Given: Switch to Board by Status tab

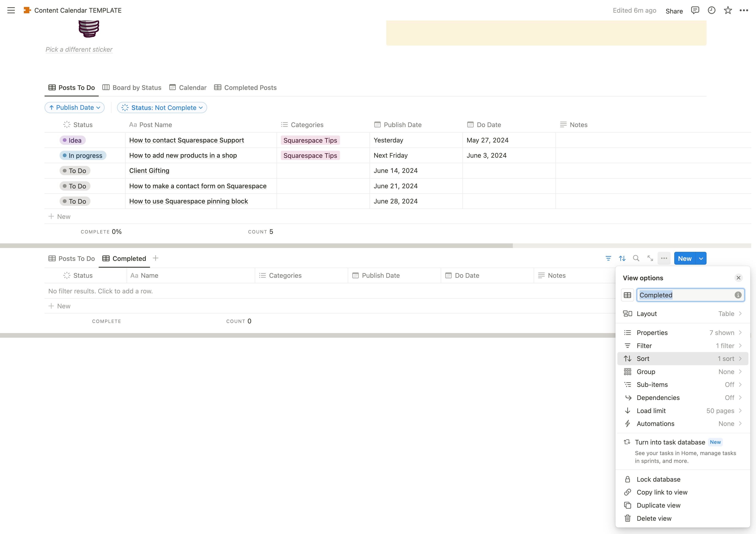Looking at the screenshot, I should pyautogui.click(x=132, y=88).
